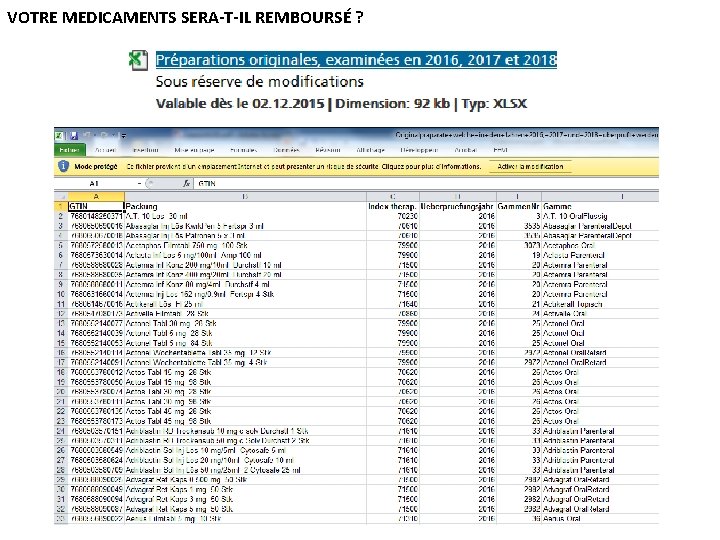Select column B header
Screen dimensions: 720x540
(245, 197)
